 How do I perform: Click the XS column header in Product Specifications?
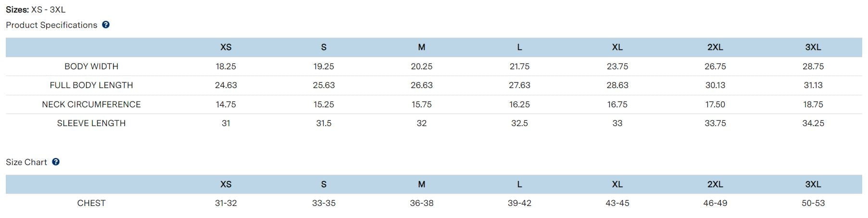(x=226, y=47)
